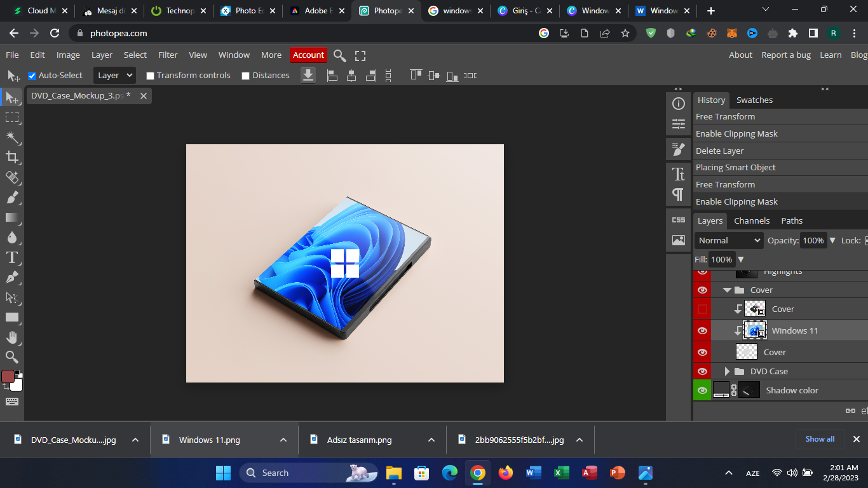Activate the Crop tool
The height and width of the screenshot is (488, 868).
(x=12, y=157)
